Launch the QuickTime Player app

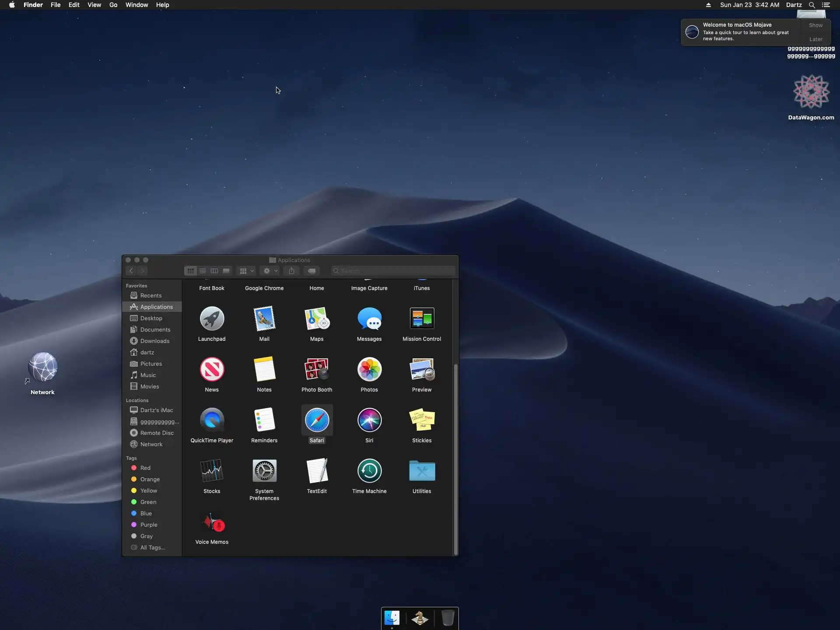(x=212, y=420)
